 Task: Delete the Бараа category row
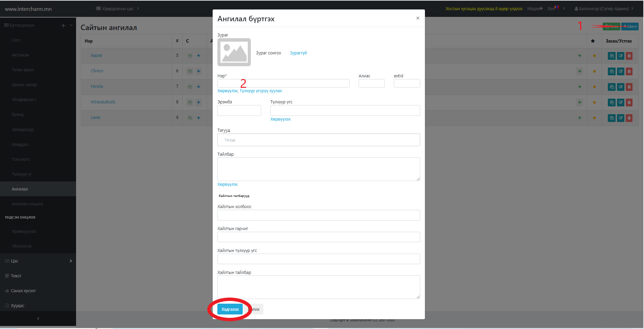[629, 56]
